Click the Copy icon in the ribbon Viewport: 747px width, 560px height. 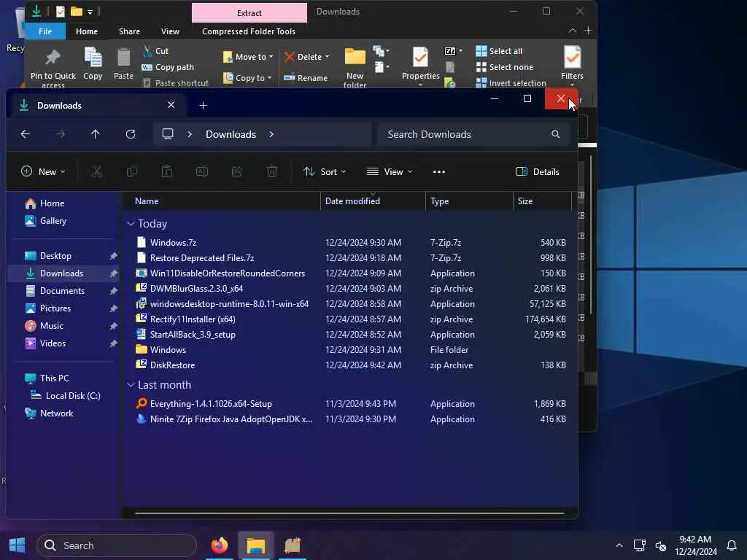93,58
